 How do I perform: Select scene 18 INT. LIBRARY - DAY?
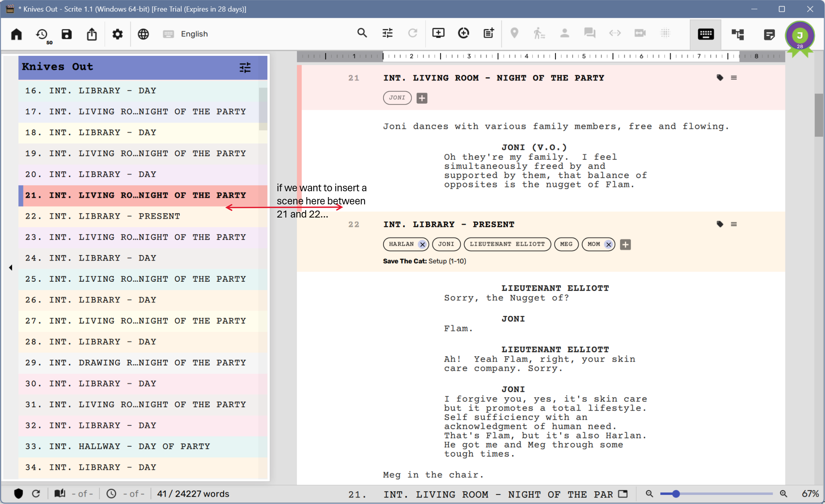point(139,132)
